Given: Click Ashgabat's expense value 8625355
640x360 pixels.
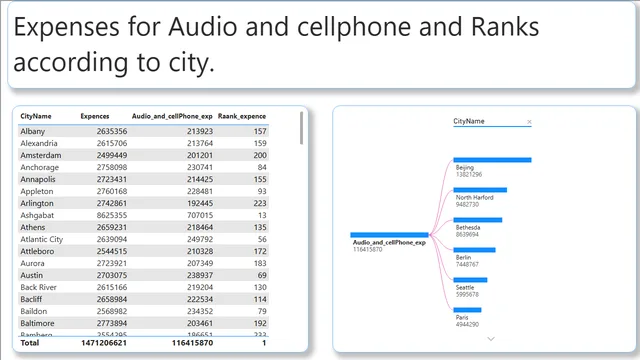Looking at the screenshot, I should click(112, 216).
